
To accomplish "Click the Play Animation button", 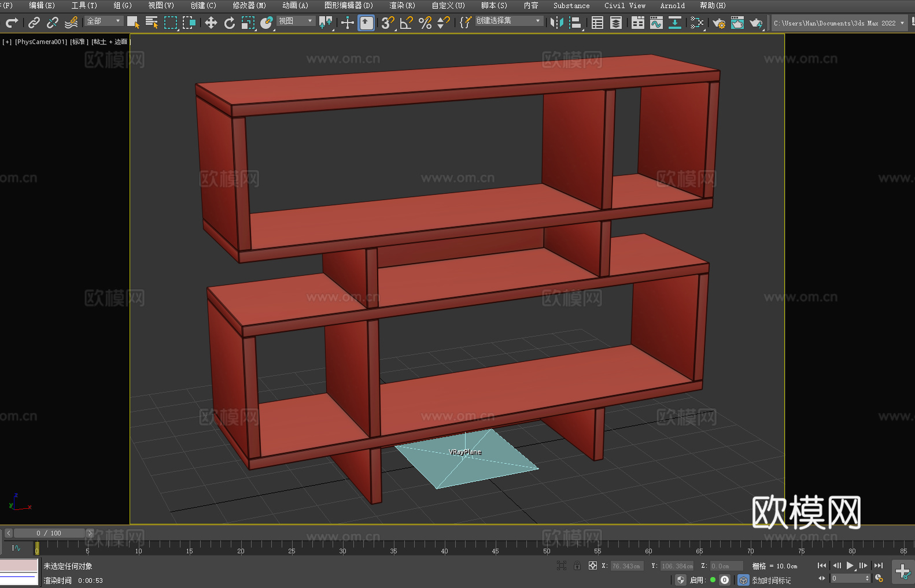I will pyautogui.click(x=850, y=565).
